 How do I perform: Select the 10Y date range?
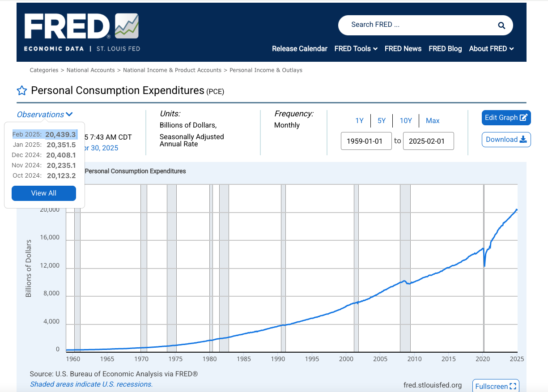click(406, 121)
